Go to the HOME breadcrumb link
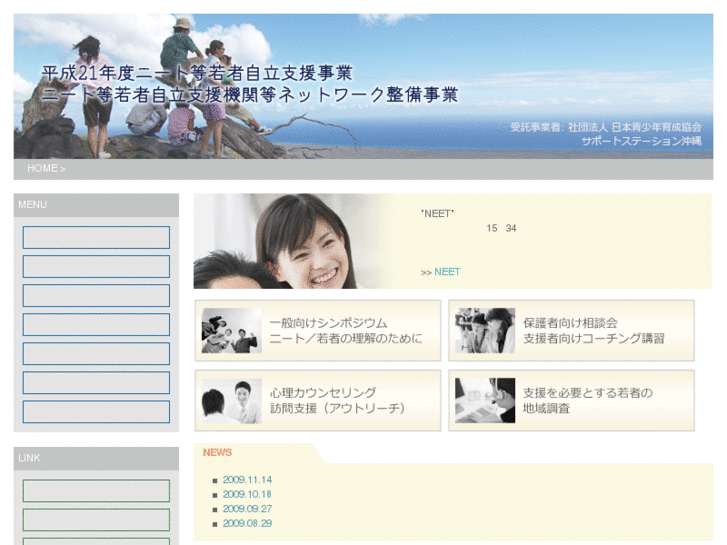727x545 pixels. click(42, 168)
